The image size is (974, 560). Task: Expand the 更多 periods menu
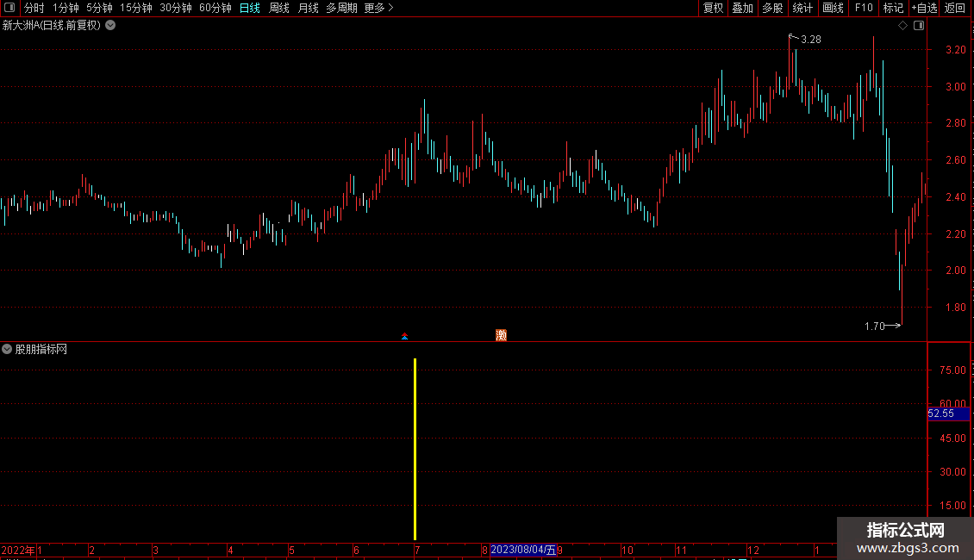(x=379, y=8)
